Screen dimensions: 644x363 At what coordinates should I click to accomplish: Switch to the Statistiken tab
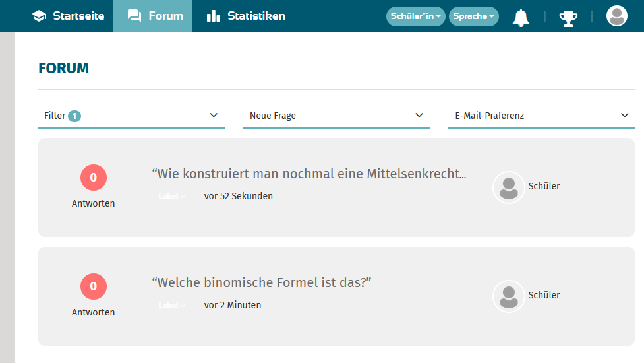click(256, 16)
